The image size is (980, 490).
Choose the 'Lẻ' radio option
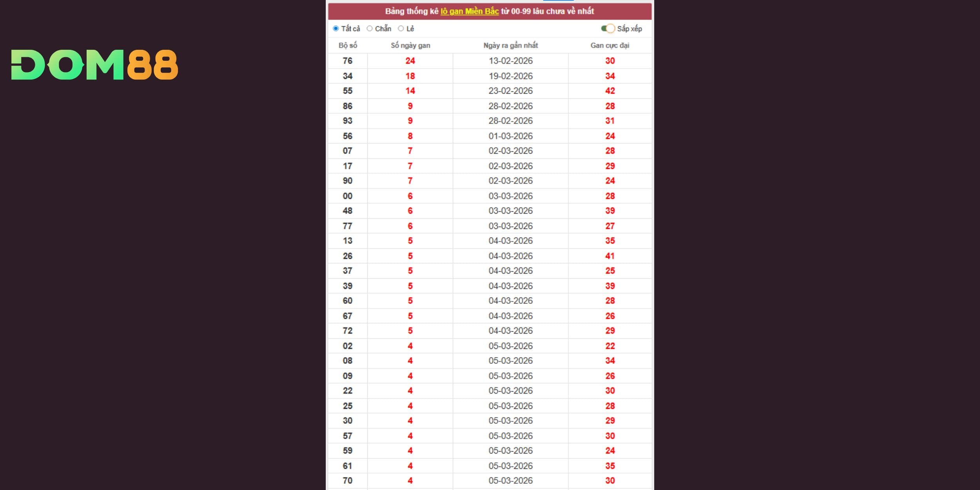pos(401,29)
